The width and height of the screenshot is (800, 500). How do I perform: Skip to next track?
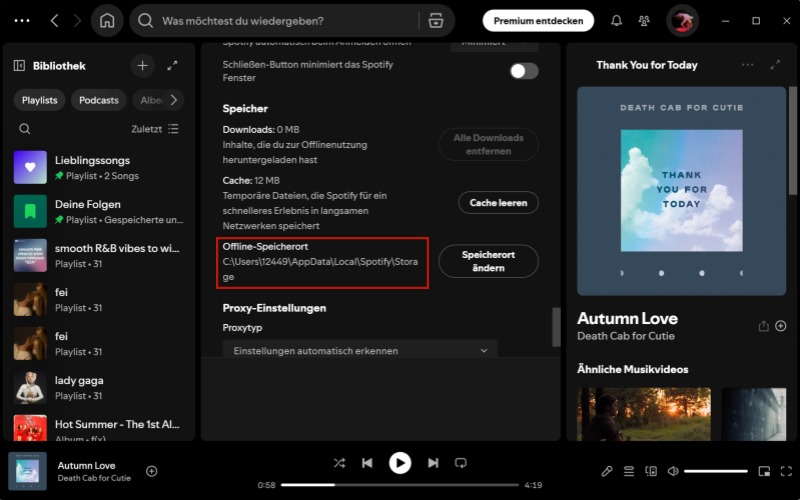(x=433, y=463)
